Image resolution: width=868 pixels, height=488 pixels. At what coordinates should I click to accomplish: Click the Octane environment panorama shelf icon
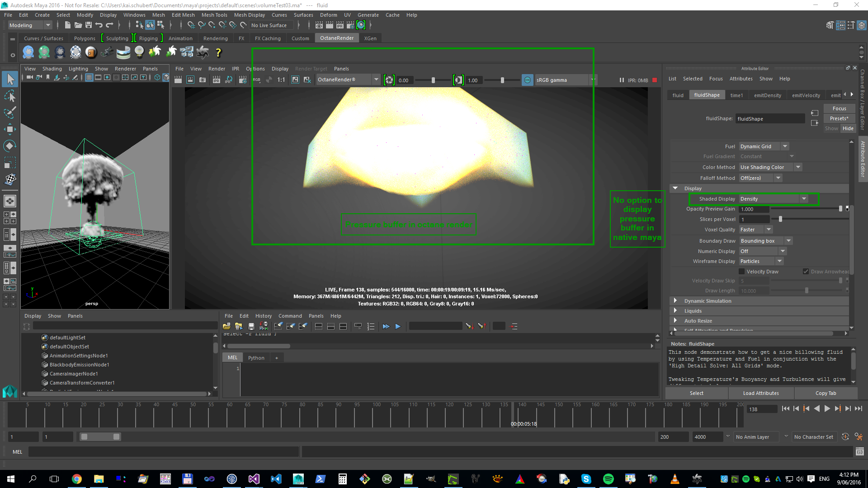coord(123,52)
